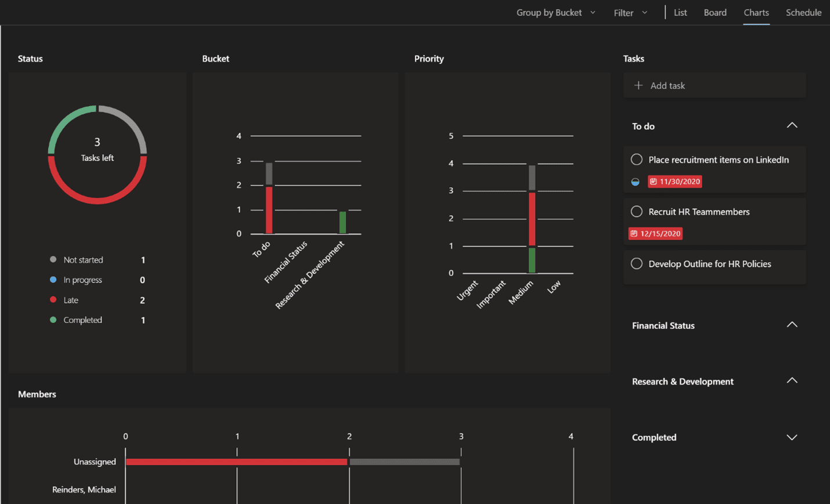Click the In progress legend entry
The width and height of the screenshot is (830, 504).
click(98, 280)
